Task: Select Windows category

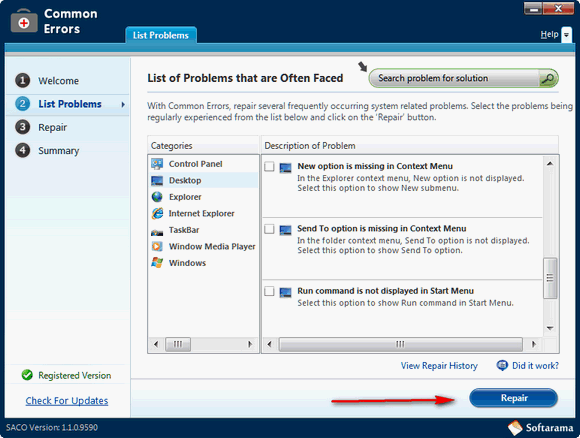Action: click(x=203, y=263)
